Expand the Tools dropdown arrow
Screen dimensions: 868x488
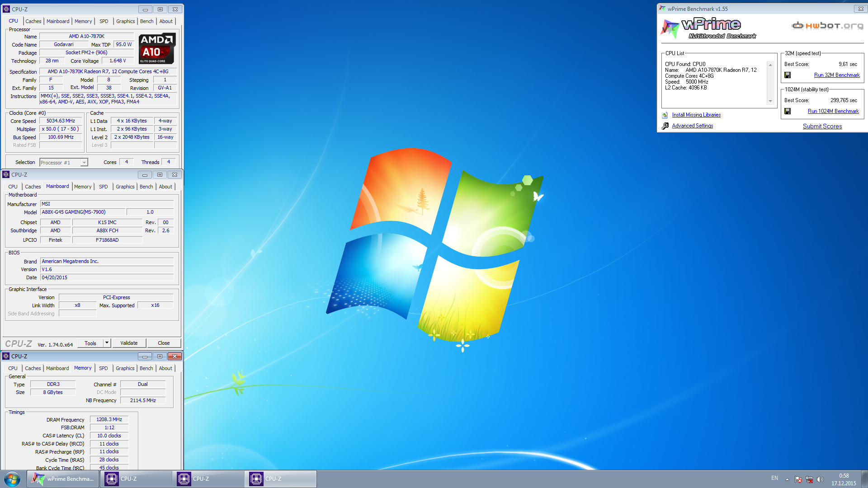[x=107, y=343]
